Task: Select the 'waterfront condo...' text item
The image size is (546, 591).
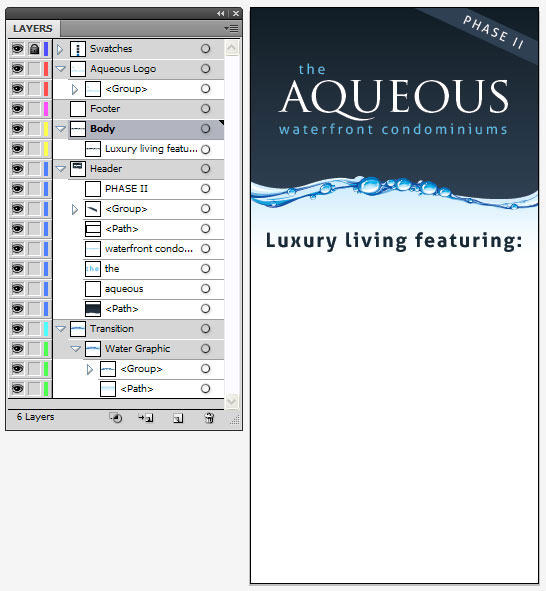Action: pos(149,249)
